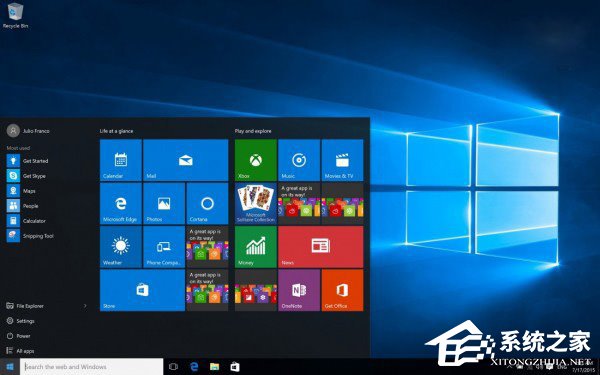The height and width of the screenshot is (375, 600).
Task: Show All apps list
Action: (20, 351)
